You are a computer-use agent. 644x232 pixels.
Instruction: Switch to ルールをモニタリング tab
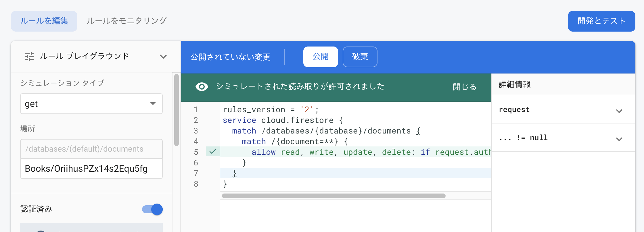coord(127,21)
